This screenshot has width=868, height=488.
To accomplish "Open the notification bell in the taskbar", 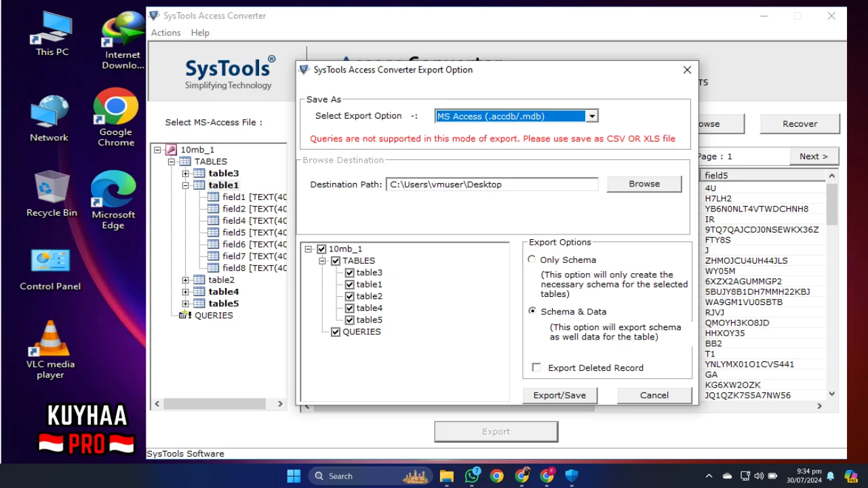I will (830, 476).
